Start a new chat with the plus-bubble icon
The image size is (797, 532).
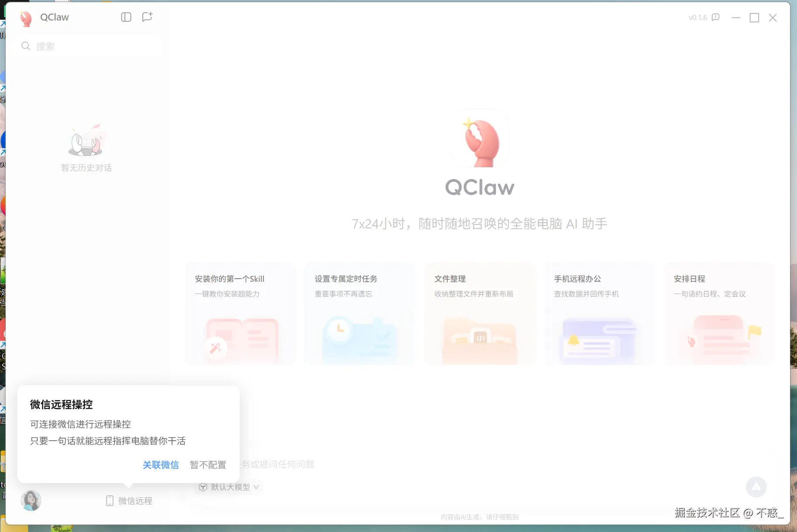[147, 17]
